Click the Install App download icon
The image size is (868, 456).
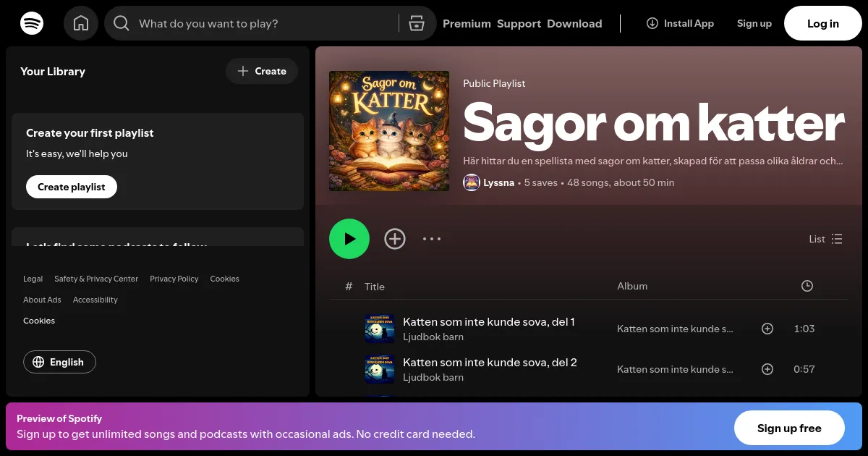click(x=652, y=23)
